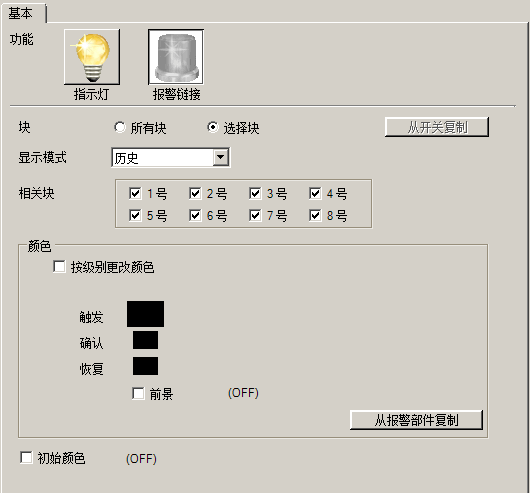The image size is (530, 493).
Task: Toggle the 3号 block checkbox
Action: point(255,193)
